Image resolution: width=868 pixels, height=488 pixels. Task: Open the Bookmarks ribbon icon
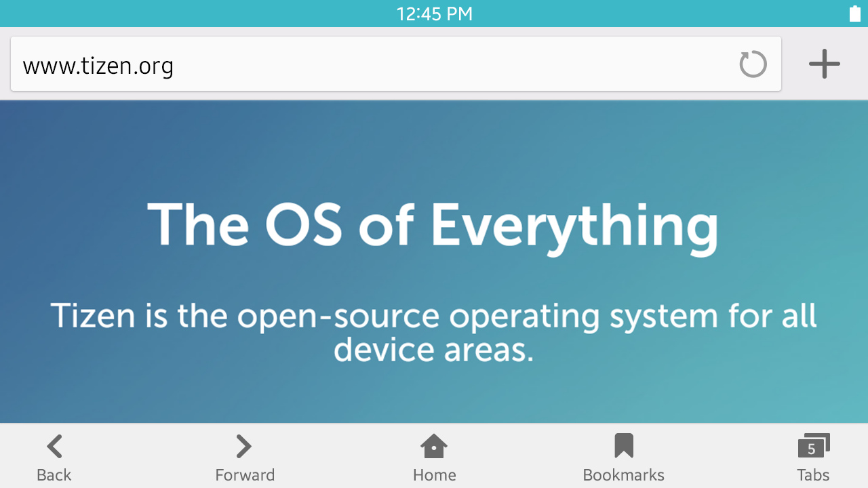pyautogui.click(x=624, y=446)
